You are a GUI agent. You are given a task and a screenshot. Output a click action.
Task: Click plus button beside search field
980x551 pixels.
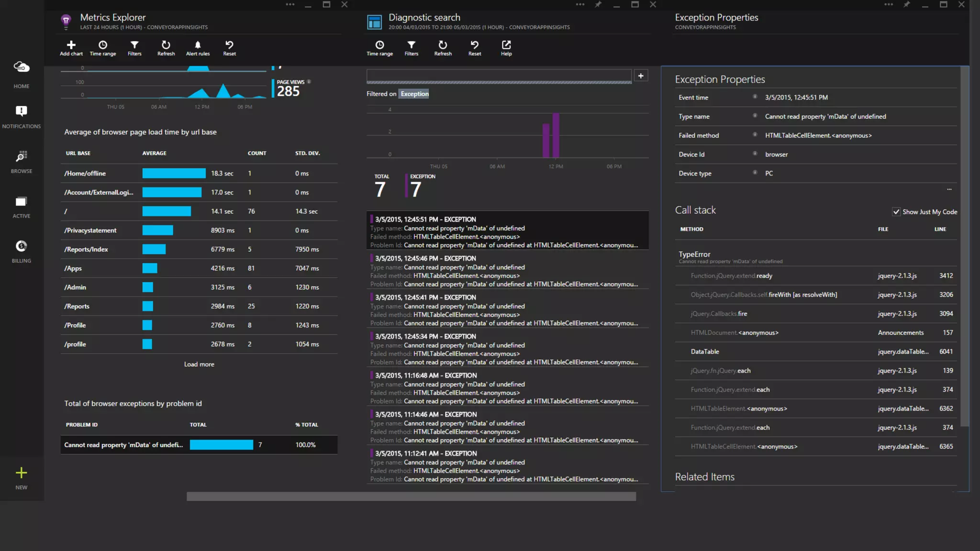(641, 76)
